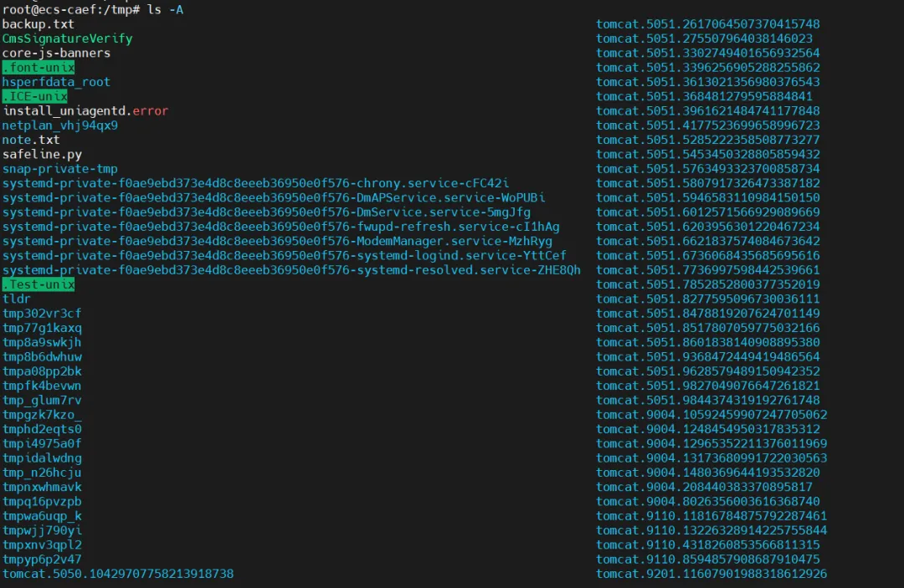Select the tmp302vr3cf directory
Viewport: 904px width, 588px height.
point(42,314)
